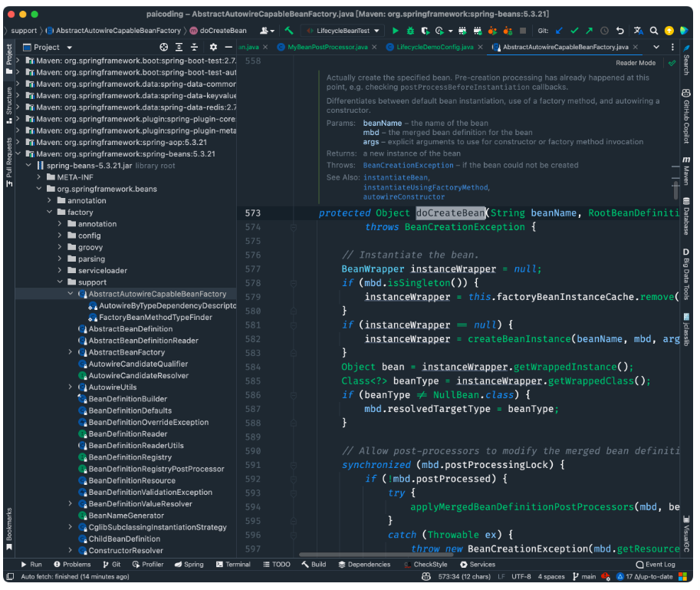Show the hidden editor tabs list chevron
Viewport: 700px width, 590px height.
(x=656, y=47)
